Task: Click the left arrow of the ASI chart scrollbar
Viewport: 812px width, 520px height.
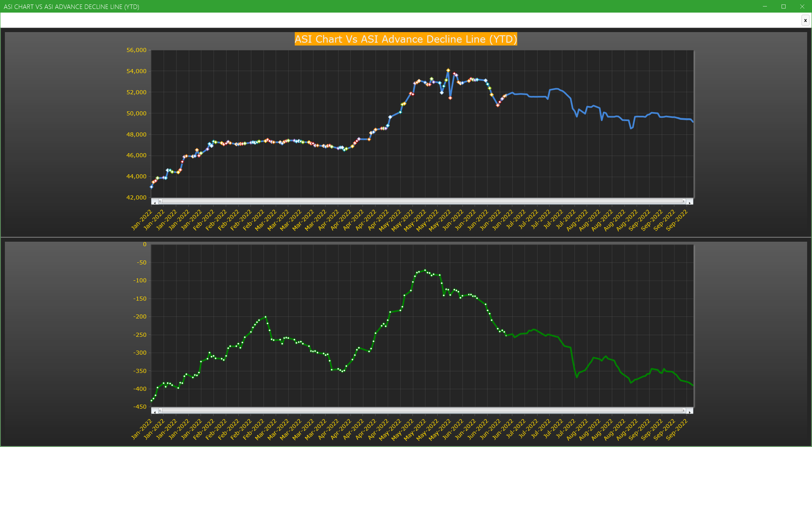Action: 154,202
